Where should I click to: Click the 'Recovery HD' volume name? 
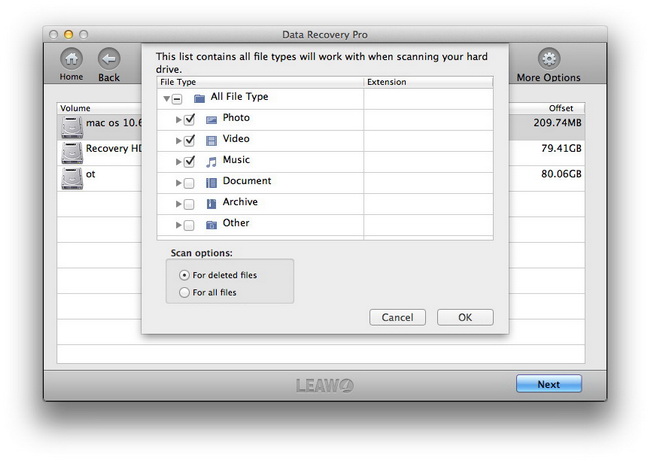(x=114, y=148)
